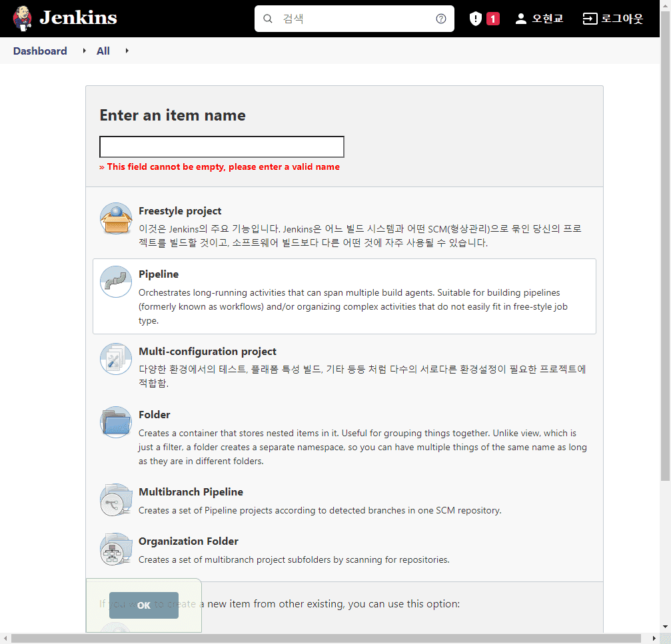Click the Jenkins butler logo icon

coord(22,19)
